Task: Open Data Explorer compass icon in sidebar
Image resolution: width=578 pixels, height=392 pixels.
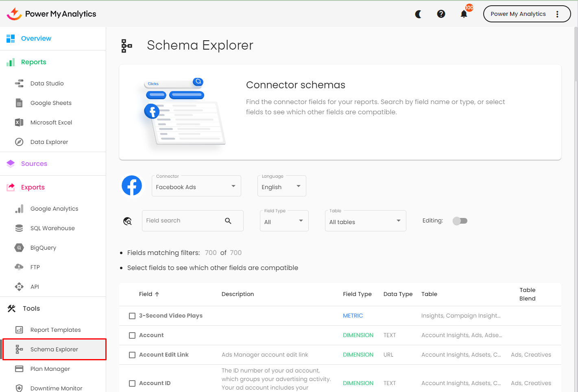Action: [x=19, y=142]
